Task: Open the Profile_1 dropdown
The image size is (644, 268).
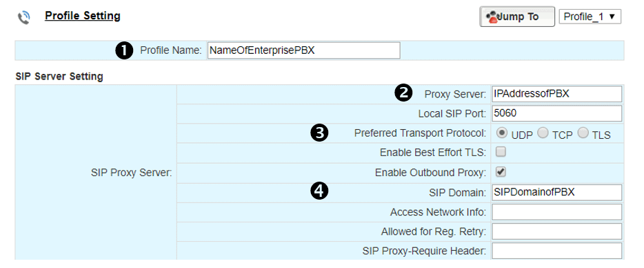Action: (590, 17)
